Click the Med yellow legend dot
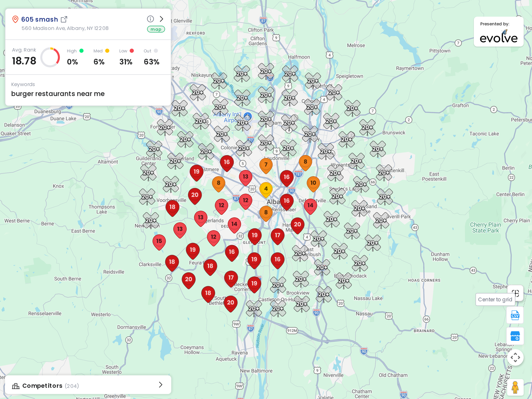 coord(107,51)
